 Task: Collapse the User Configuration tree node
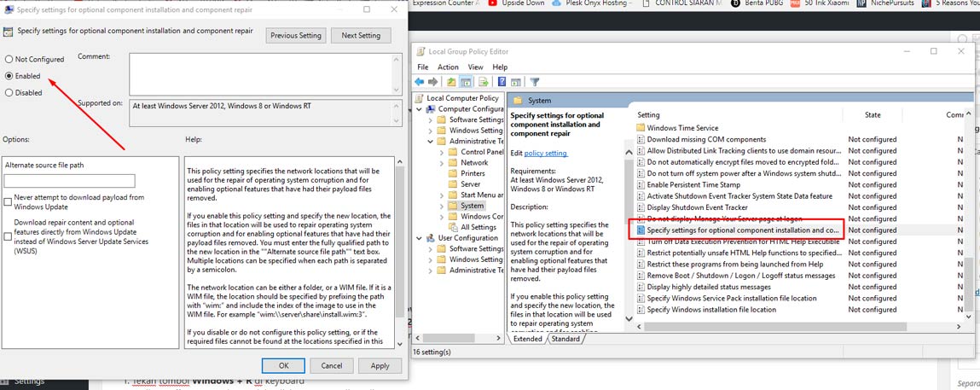click(x=420, y=238)
